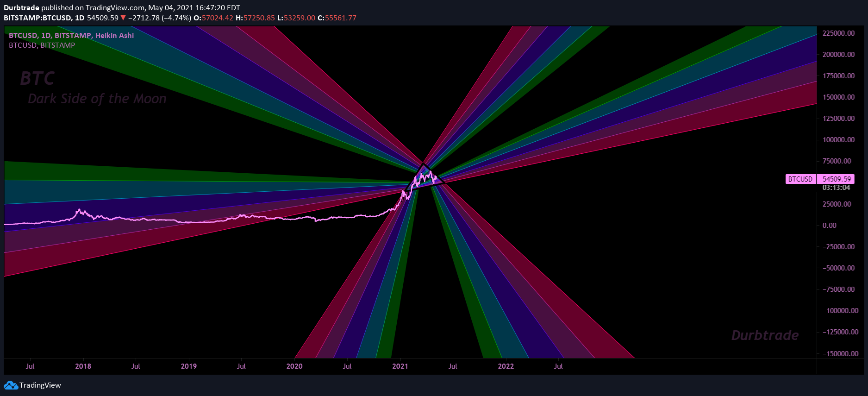868x396 pixels.
Task: Click the 03:13:04 countdown timer
Action: [836, 188]
